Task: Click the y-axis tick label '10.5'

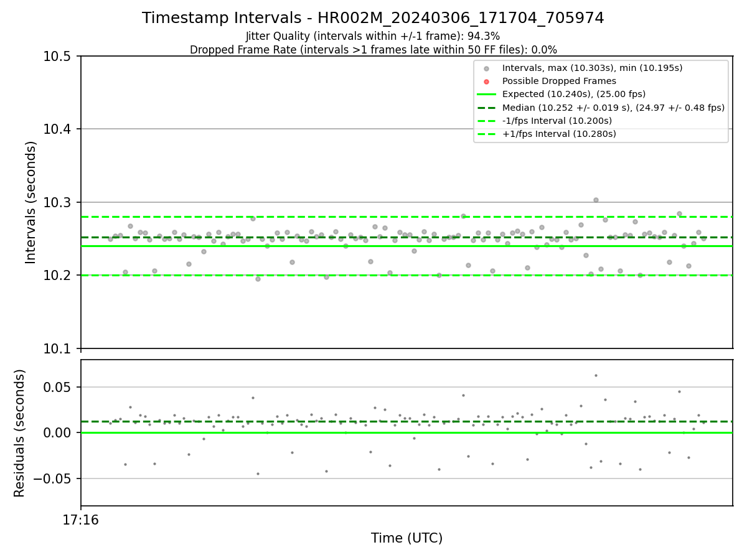Action: [58, 57]
